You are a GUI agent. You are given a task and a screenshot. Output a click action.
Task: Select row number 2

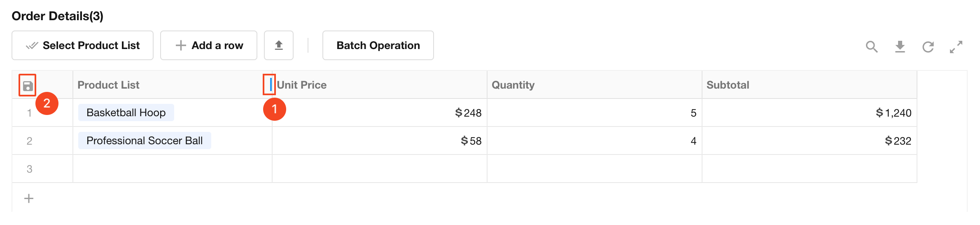tap(29, 141)
